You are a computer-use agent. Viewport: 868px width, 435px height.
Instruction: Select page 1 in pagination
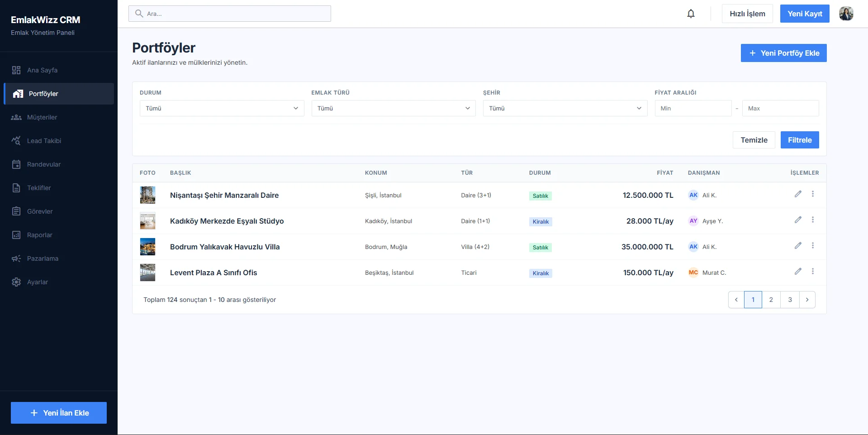[753, 300]
